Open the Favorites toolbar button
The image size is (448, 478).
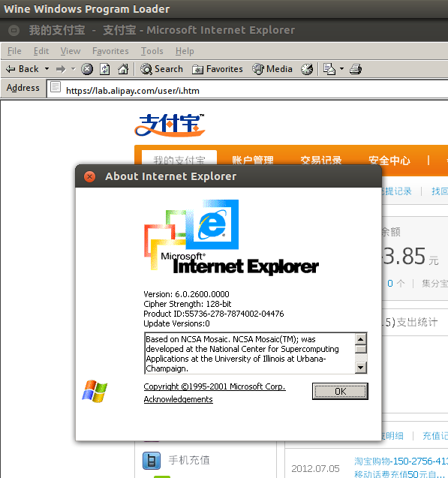[218, 69]
